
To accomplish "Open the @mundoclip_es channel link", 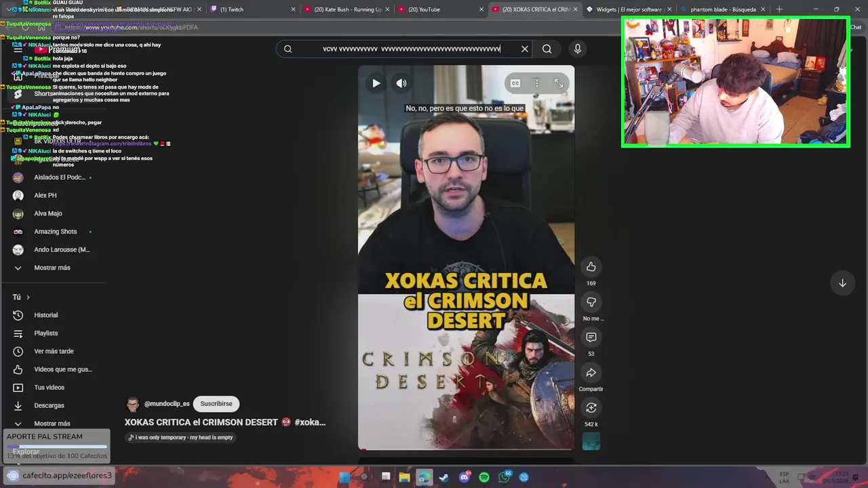I will coord(167,404).
